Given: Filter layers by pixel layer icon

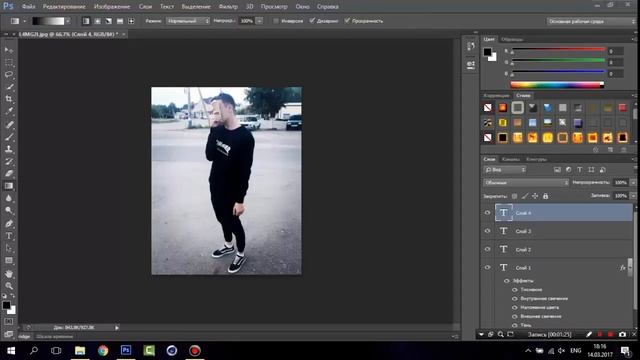Looking at the screenshot, I should click(x=557, y=170).
